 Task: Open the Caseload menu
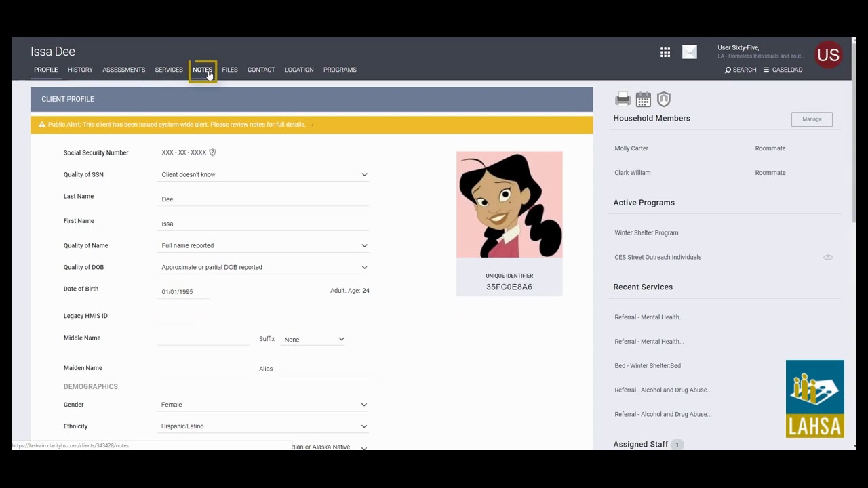pos(783,70)
